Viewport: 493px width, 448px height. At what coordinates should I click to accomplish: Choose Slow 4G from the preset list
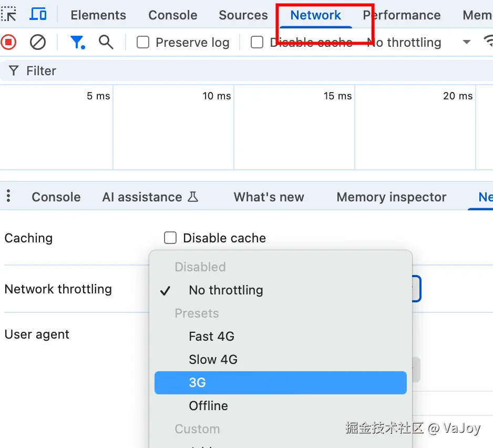point(213,360)
